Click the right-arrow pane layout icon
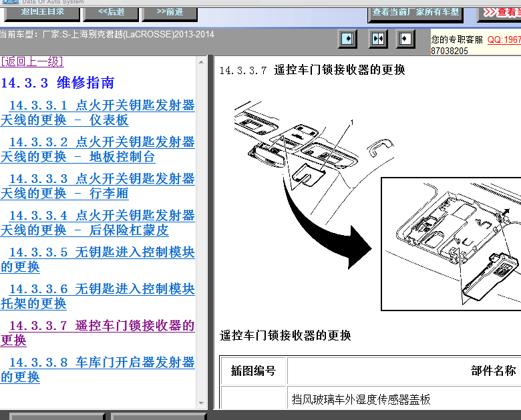The image size is (521, 420). pyautogui.click(x=347, y=39)
